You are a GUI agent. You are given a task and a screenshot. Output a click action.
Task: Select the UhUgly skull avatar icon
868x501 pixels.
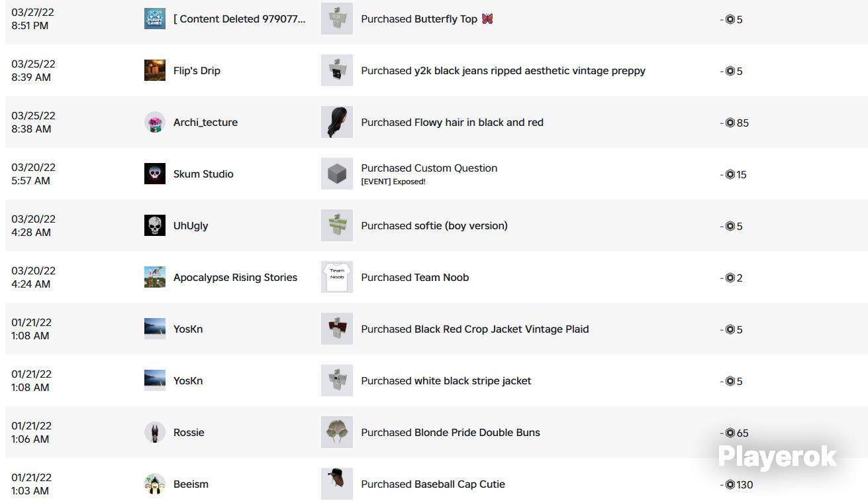pos(155,225)
